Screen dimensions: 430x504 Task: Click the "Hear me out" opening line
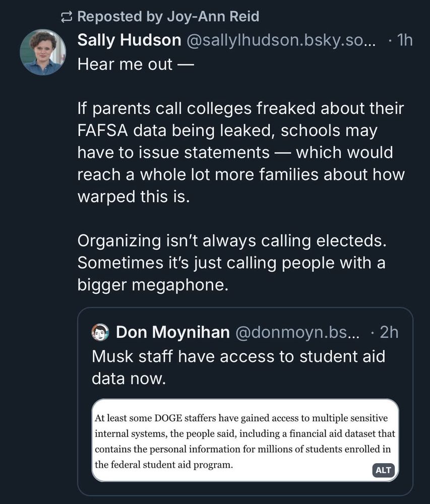136,65
